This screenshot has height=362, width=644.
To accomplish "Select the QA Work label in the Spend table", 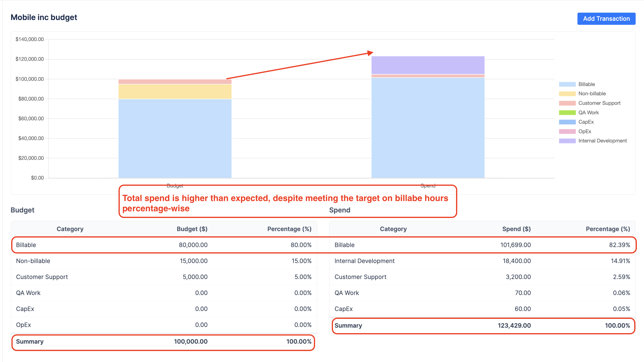I will click(x=347, y=293).
